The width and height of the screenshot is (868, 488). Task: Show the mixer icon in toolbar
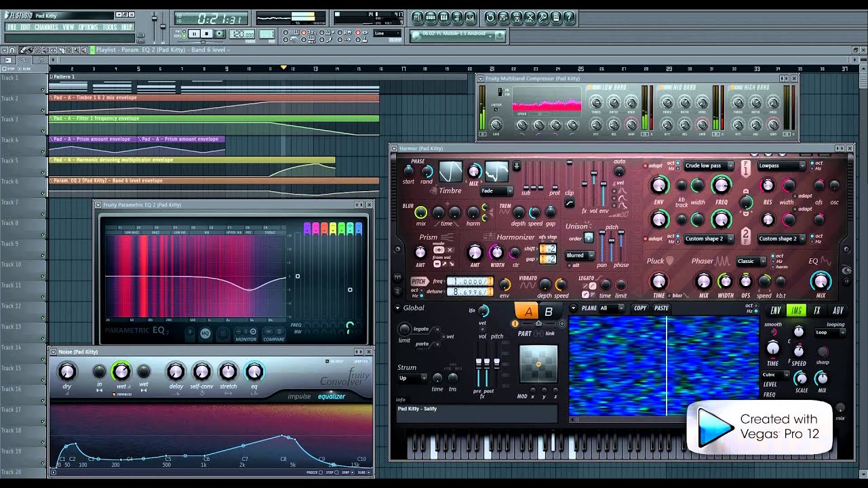point(469,18)
